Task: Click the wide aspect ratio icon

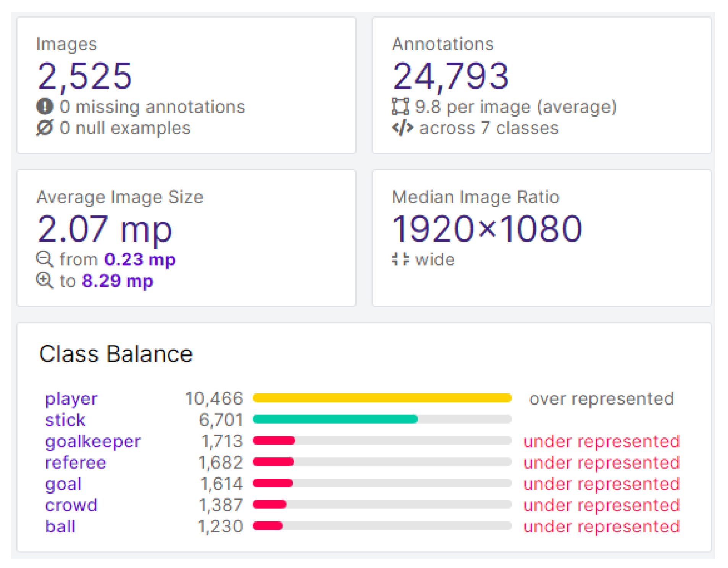Action: 400,259
